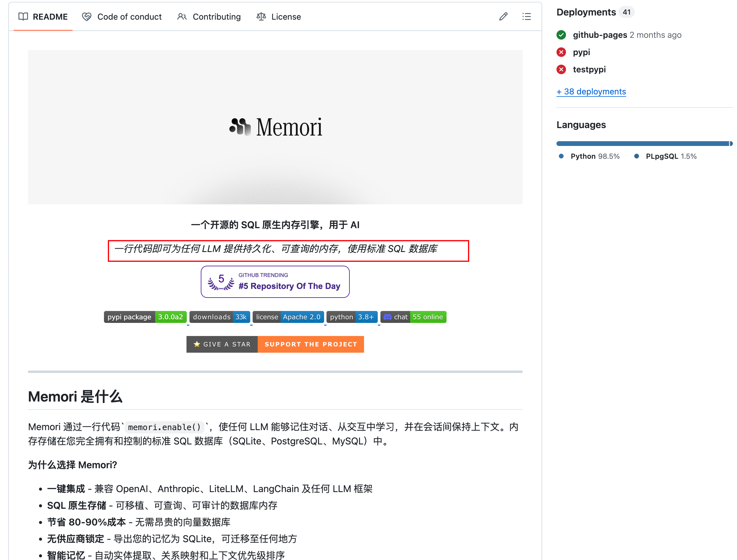Click the green check beside github-pages deployment
The width and height of the screenshot is (737, 560).
tap(561, 35)
